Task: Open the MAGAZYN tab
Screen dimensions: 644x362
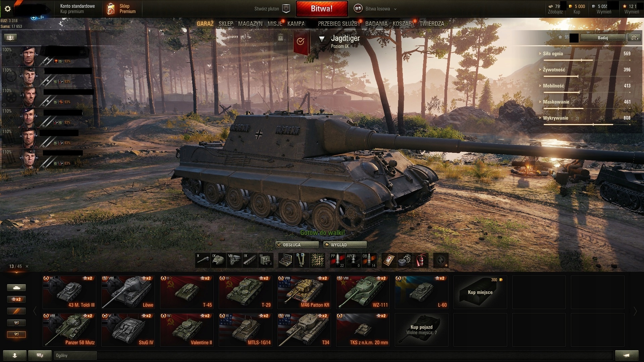Action: tap(250, 24)
